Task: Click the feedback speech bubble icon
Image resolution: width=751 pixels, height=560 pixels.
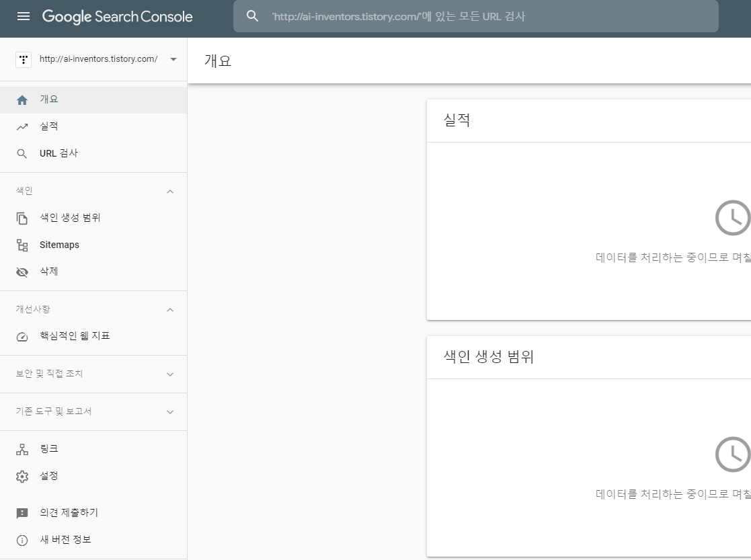Action: coord(22,514)
